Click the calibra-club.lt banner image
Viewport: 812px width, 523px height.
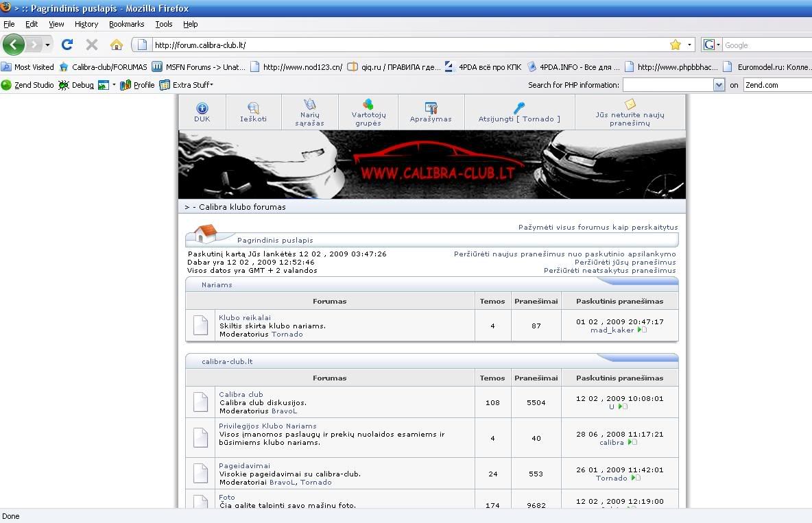[431, 165]
